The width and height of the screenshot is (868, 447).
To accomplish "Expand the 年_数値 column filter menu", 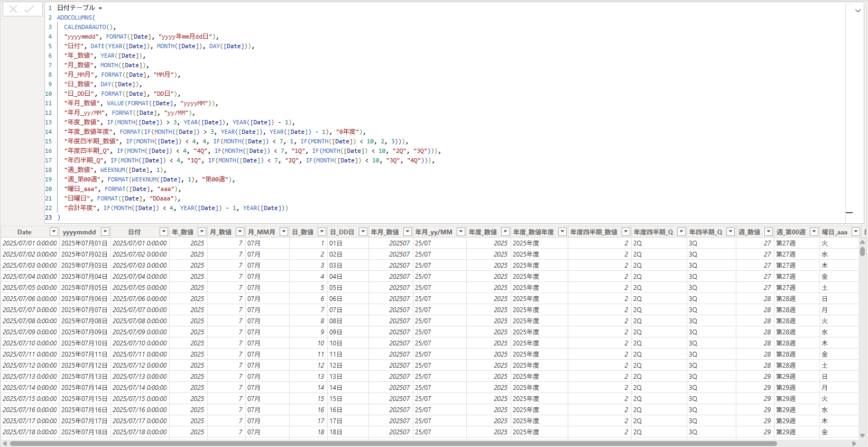I will (201, 232).
